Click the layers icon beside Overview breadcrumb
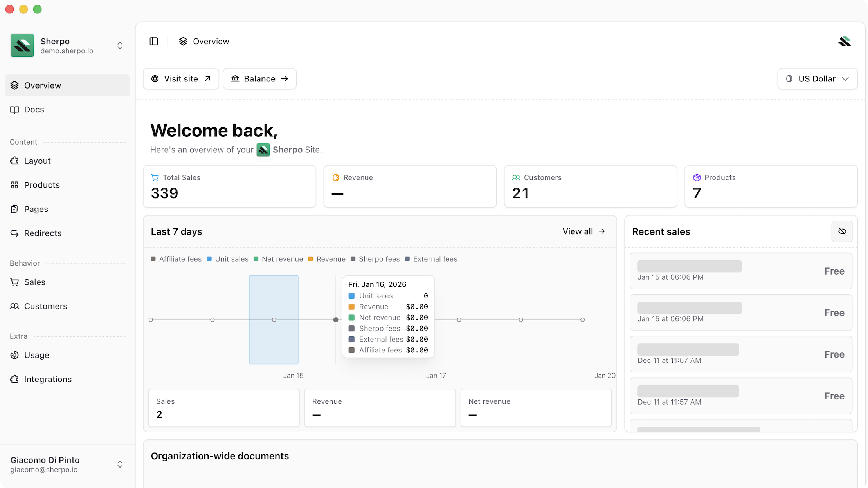This screenshot has height=488, width=868. click(183, 42)
